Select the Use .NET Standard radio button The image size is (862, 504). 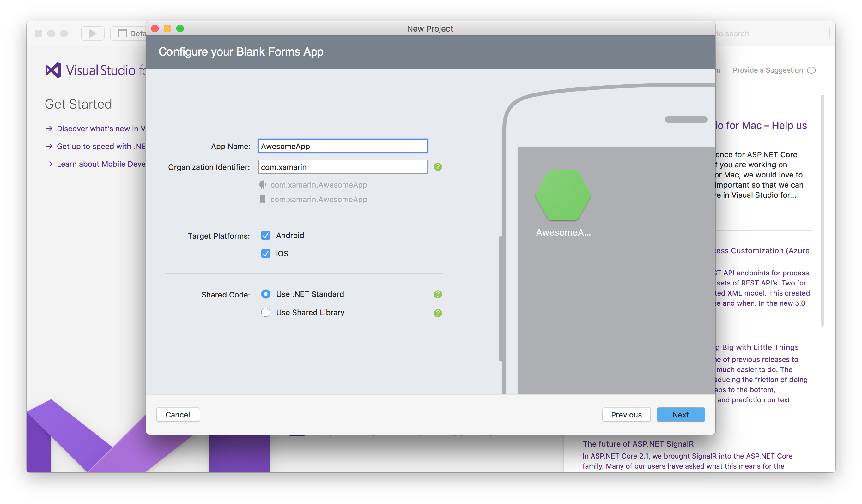click(x=265, y=294)
